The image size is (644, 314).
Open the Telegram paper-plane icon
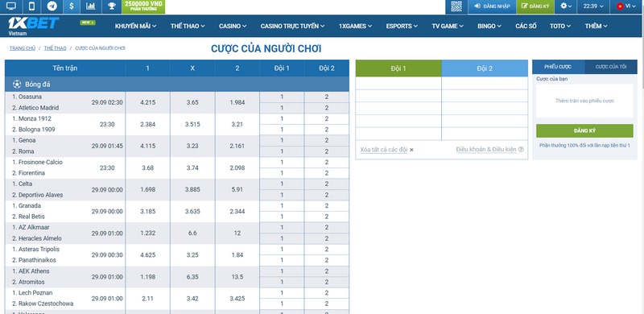(52, 6)
